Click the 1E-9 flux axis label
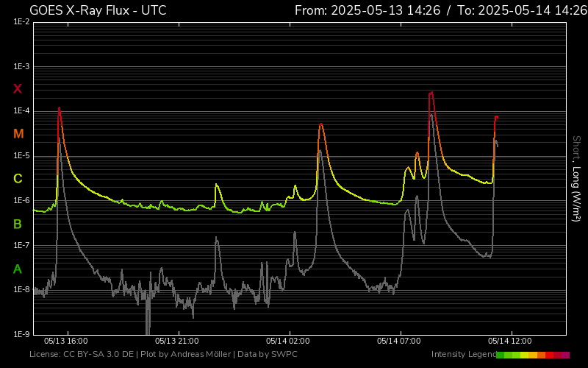 21,334
